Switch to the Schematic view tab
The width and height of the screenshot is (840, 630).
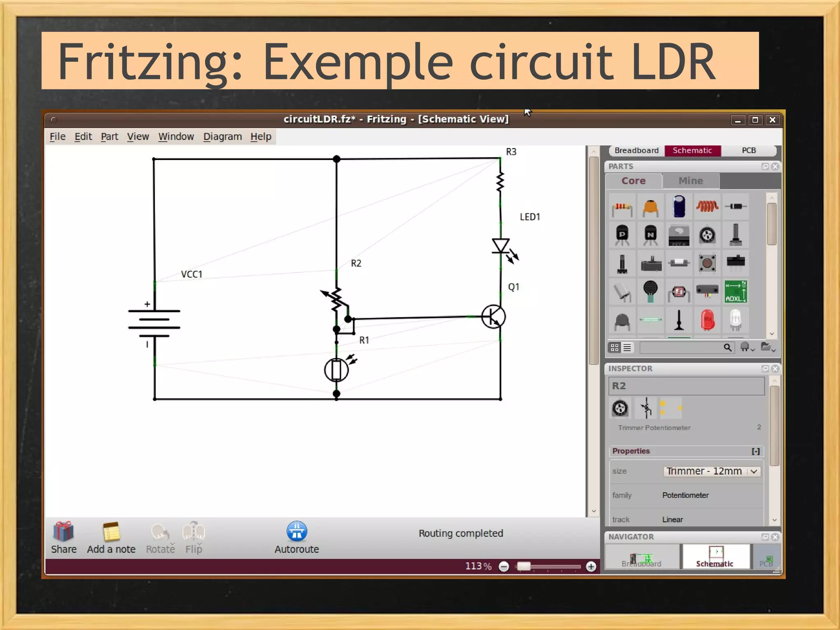(692, 151)
